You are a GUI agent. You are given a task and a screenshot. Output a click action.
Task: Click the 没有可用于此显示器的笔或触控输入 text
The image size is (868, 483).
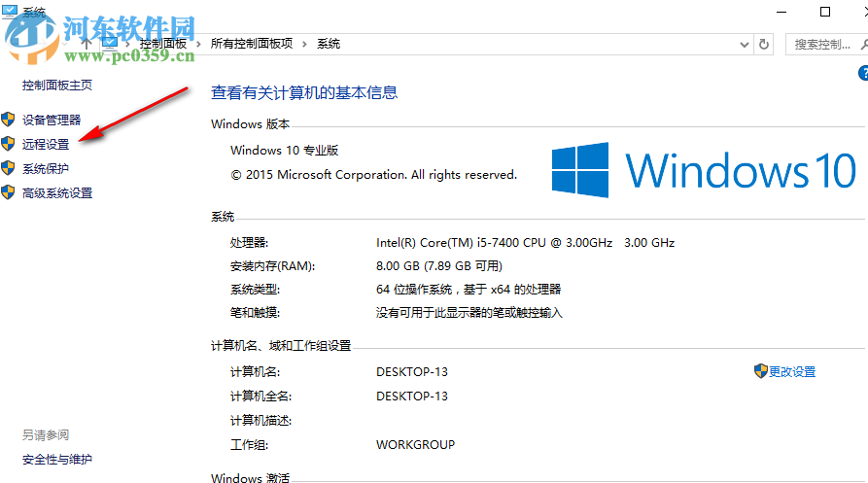click(469, 313)
